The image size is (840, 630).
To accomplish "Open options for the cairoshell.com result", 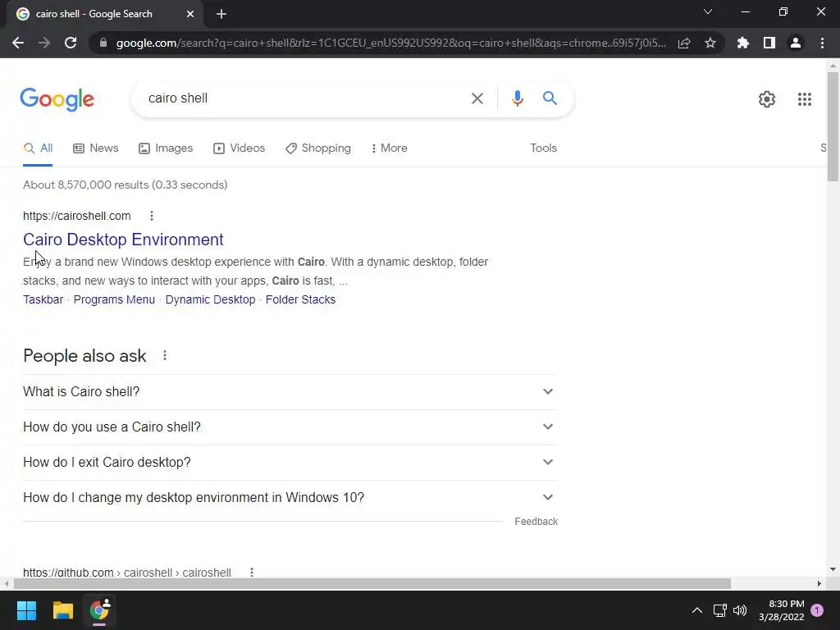I will point(152,216).
